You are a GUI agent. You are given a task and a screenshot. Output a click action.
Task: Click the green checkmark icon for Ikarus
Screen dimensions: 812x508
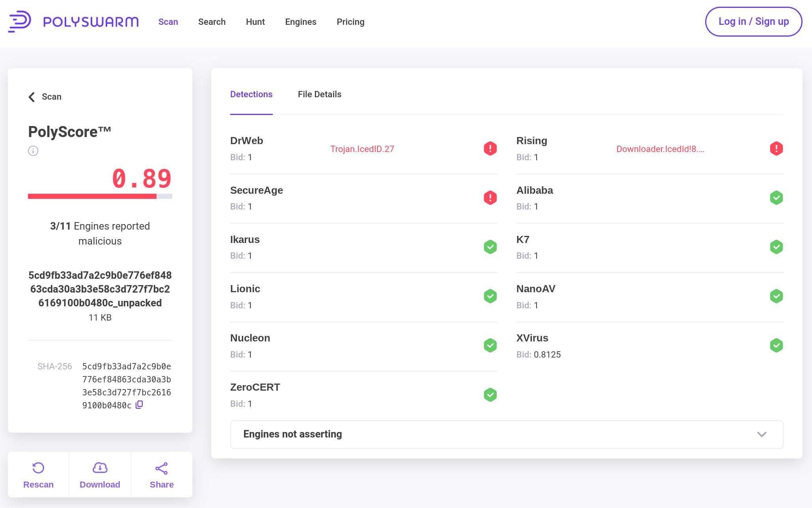pyautogui.click(x=490, y=247)
